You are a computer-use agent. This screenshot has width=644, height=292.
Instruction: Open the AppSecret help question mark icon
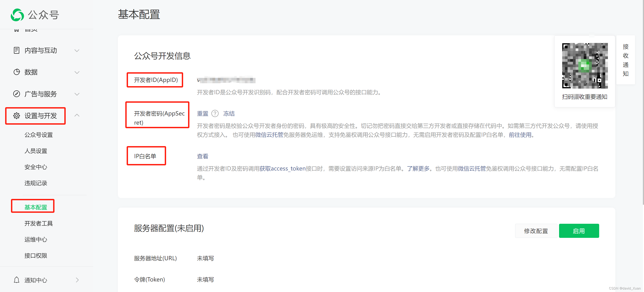tap(215, 114)
